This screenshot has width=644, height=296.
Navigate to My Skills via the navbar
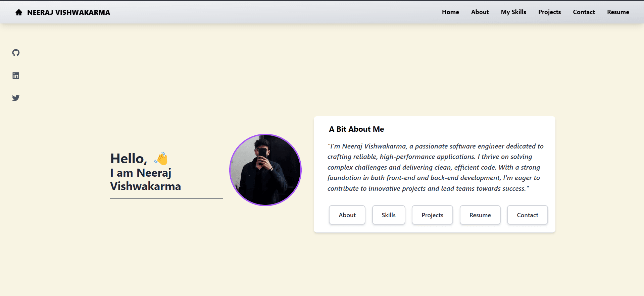click(513, 12)
